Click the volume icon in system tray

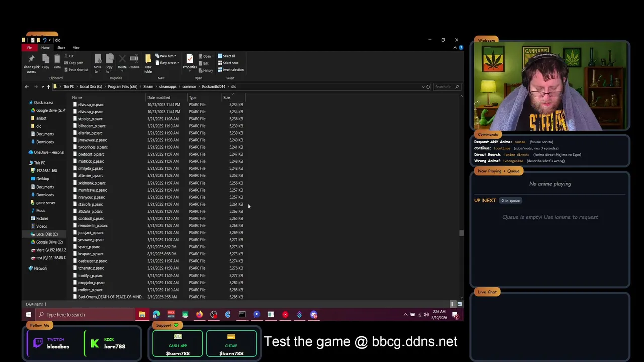coord(426,315)
